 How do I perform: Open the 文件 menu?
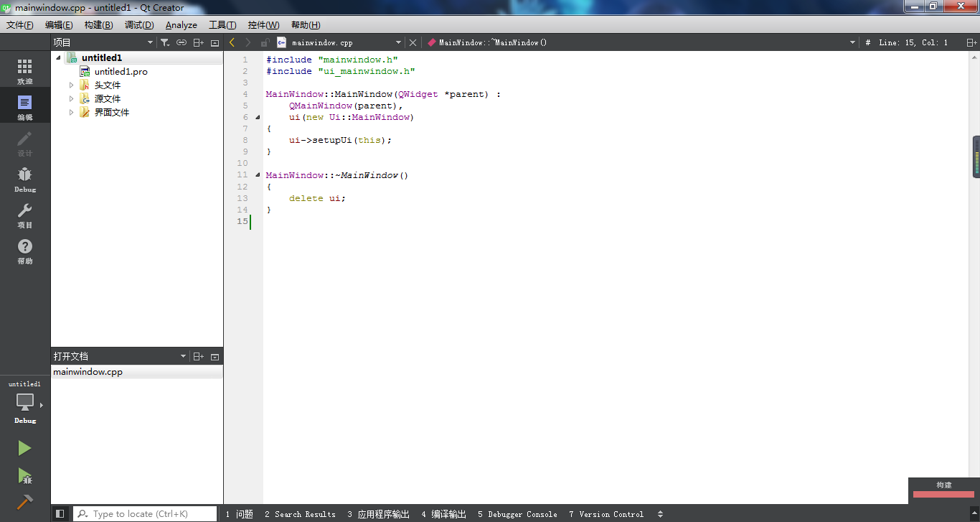(x=20, y=25)
